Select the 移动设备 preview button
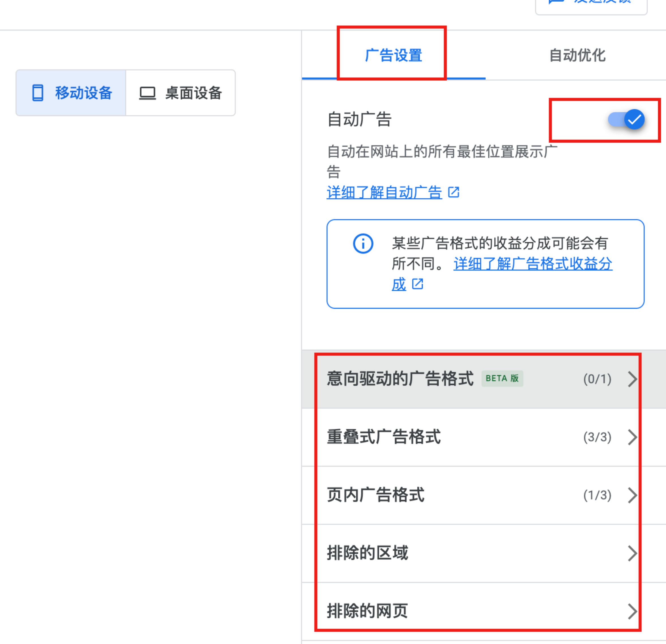Screen dimensions: 666x644 tap(71, 93)
